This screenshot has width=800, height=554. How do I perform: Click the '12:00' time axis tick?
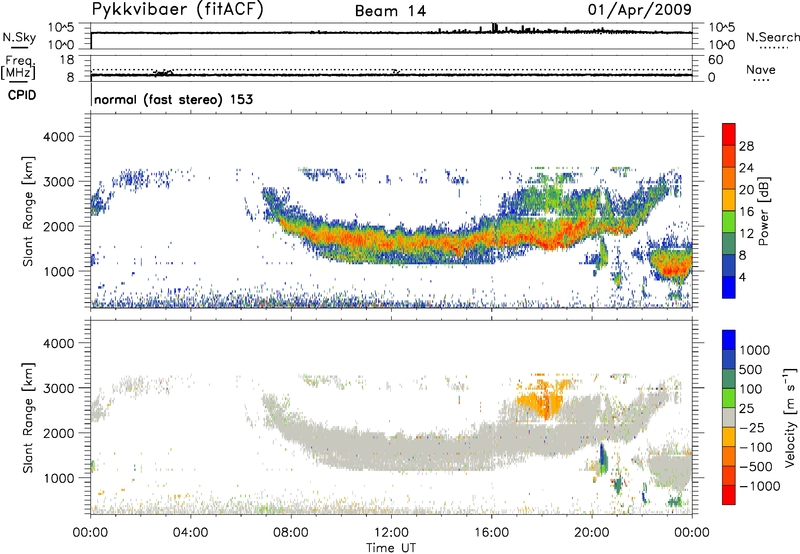tap(391, 533)
